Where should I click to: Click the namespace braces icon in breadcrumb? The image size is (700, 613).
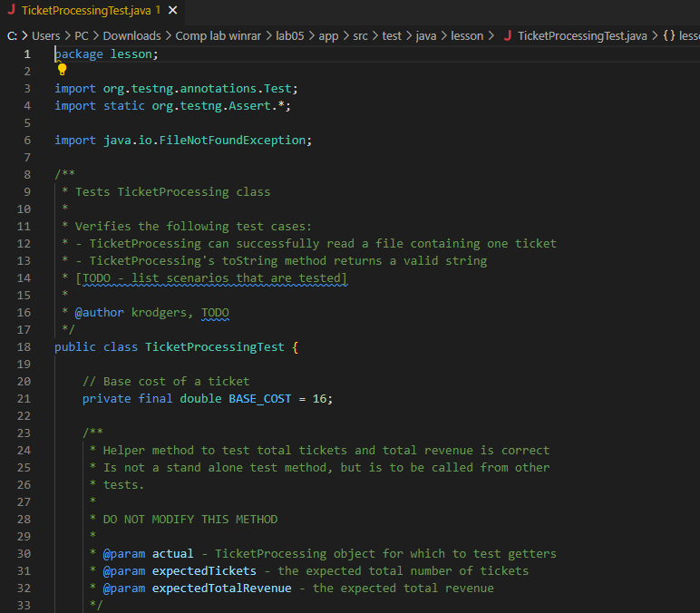pyautogui.click(x=668, y=35)
